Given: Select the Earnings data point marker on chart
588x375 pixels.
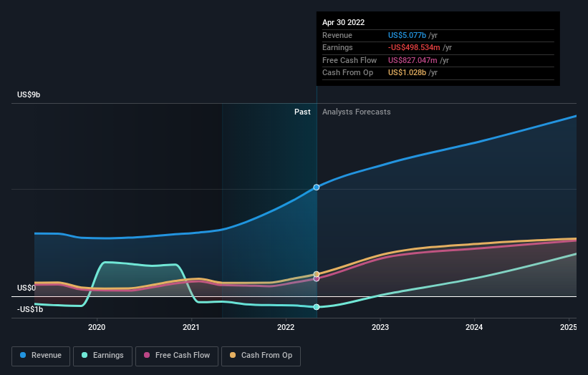Looking at the screenshot, I should pyautogui.click(x=317, y=307).
